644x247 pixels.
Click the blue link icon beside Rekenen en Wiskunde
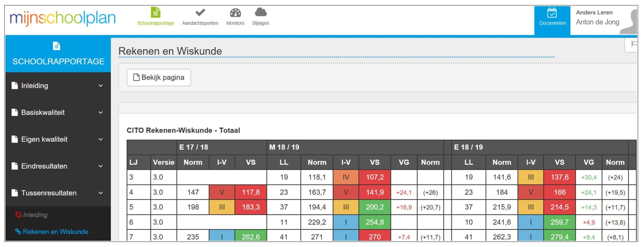coord(18,232)
